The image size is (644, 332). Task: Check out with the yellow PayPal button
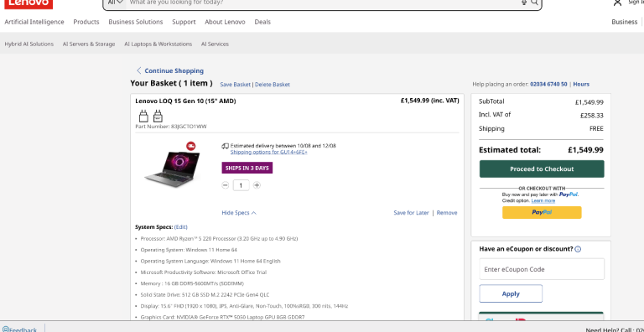(542, 212)
